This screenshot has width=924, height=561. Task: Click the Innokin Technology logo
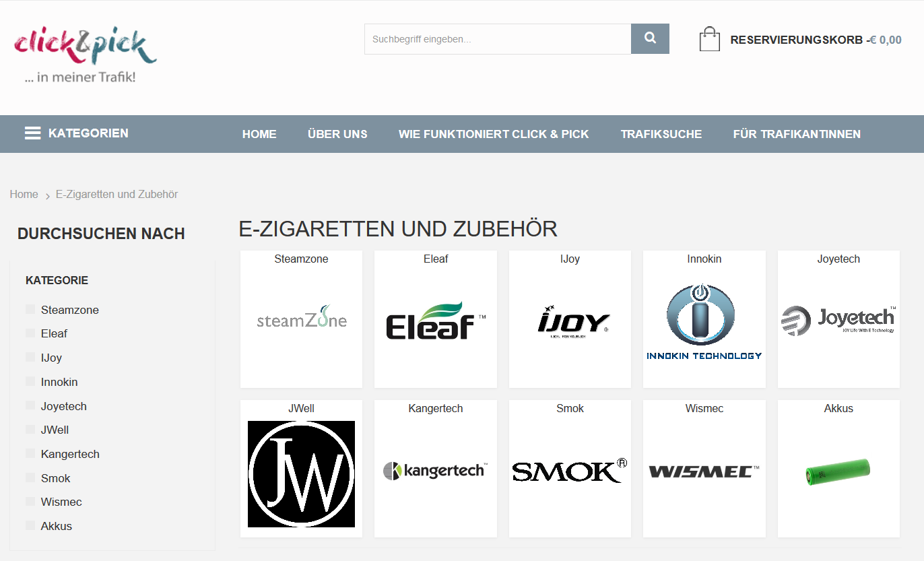pos(704,322)
